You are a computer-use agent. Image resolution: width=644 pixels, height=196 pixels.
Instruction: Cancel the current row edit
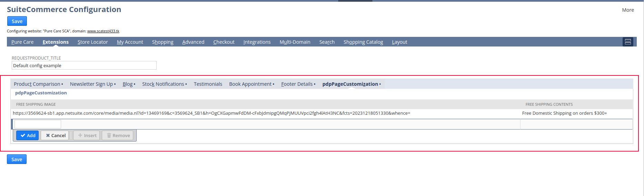pos(55,135)
